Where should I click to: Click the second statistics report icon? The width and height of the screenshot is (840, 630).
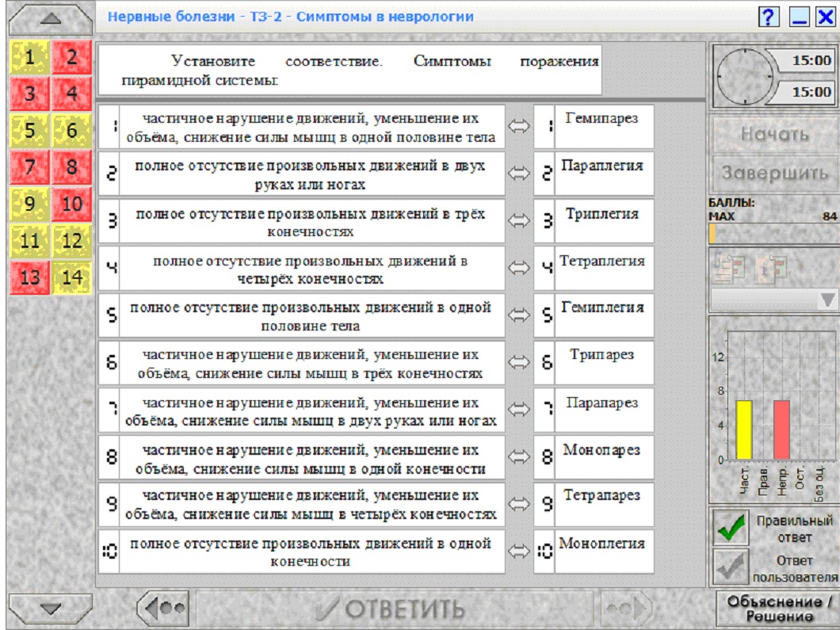(x=769, y=267)
